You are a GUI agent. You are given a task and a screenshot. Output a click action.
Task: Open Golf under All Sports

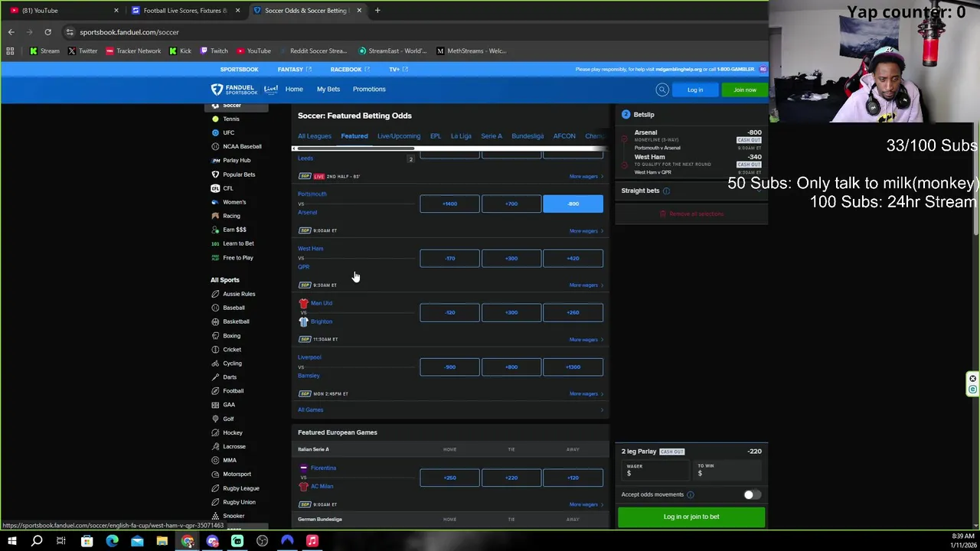pyautogui.click(x=228, y=419)
